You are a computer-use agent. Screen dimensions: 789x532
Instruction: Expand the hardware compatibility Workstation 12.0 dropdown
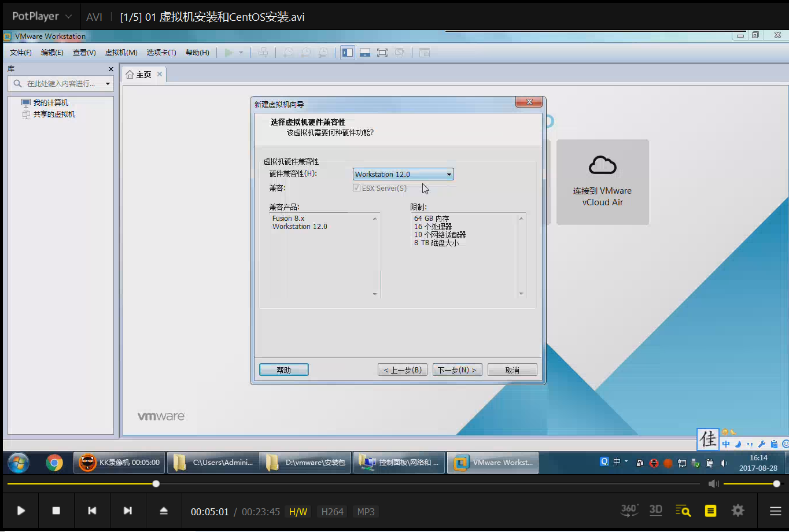(x=448, y=175)
